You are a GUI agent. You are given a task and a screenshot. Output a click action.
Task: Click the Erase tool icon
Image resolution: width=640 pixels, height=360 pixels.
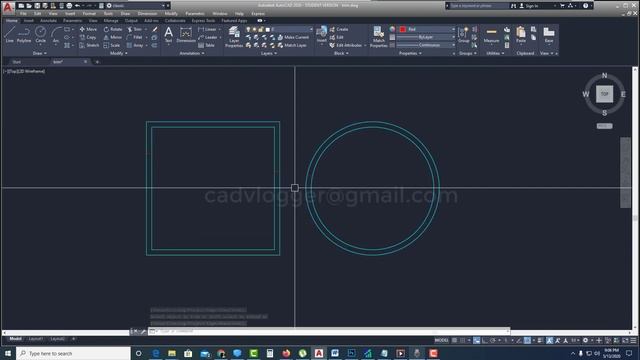click(155, 29)
